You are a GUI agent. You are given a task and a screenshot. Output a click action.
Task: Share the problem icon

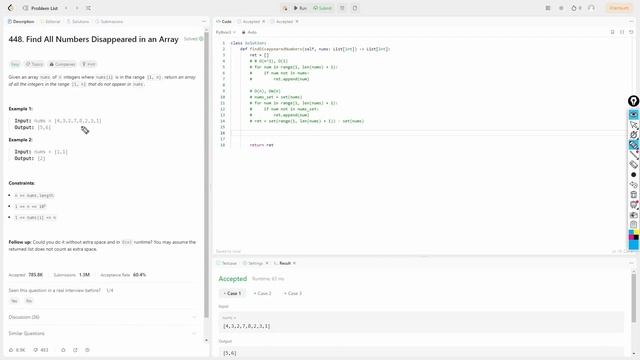[x=75, y=350]
